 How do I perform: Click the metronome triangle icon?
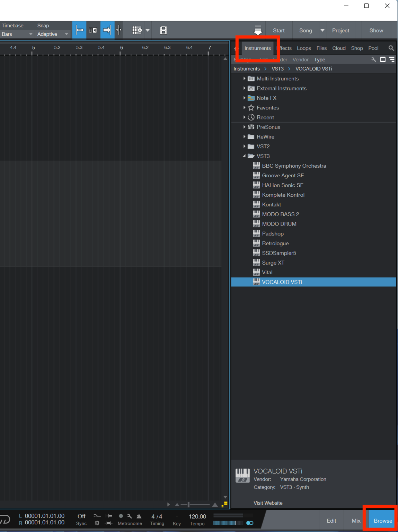pos(139,516)
